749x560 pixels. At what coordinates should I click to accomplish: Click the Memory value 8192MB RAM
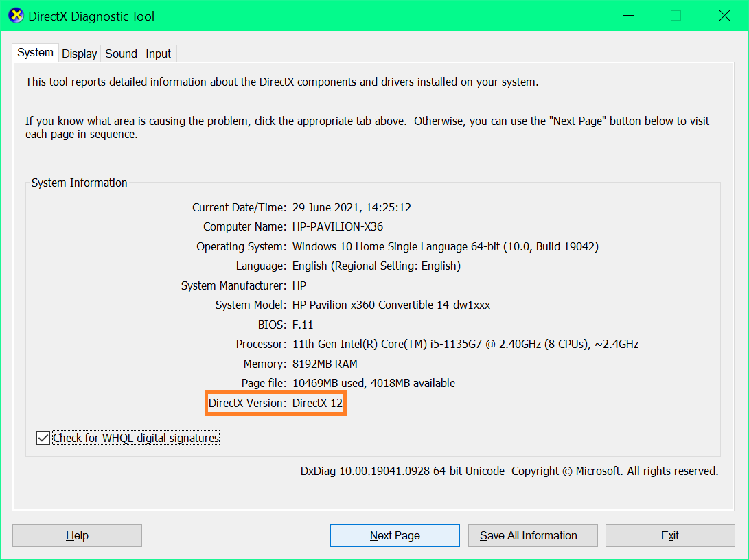click(x=325, y=364)
